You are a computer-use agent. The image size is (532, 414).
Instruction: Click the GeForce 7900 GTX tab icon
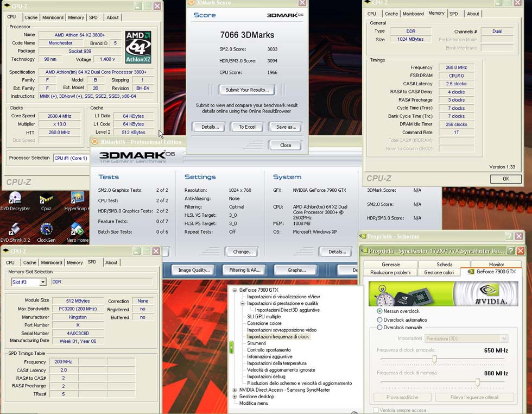[x=471, y=272]
